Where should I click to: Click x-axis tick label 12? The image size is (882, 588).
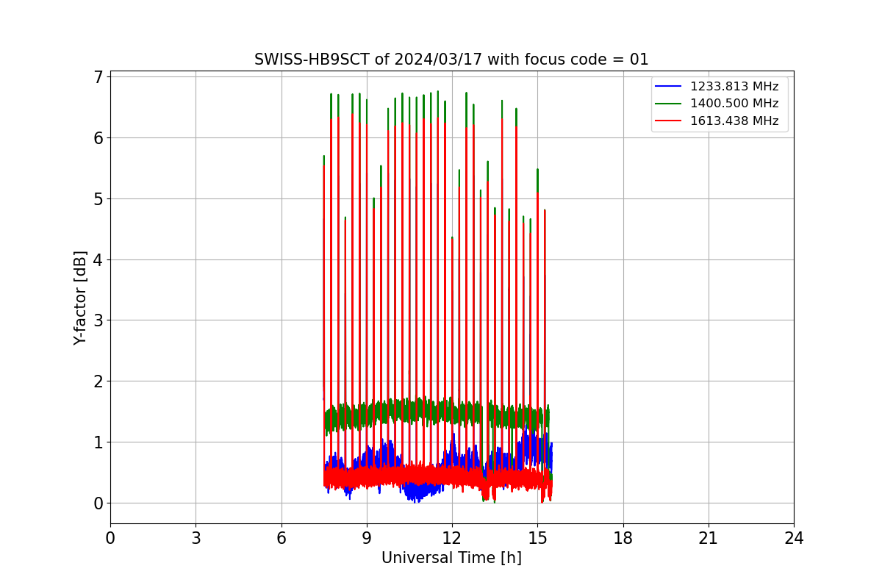pyautogui.click(x=452, y=538)
